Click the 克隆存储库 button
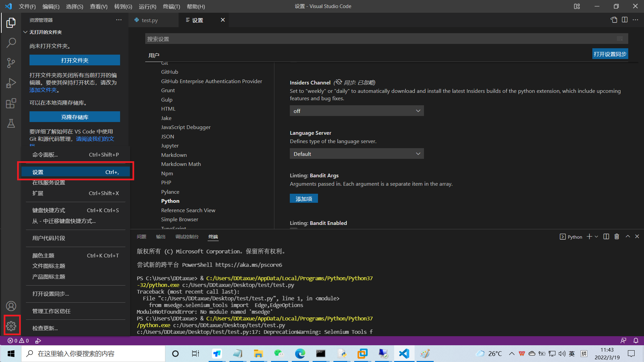 (x=75, y=117)
